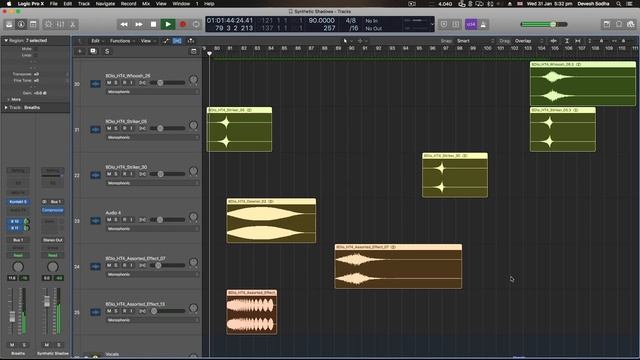
Task: Click the red Record button
Action: pyautogui.click(x=182, y=24)
